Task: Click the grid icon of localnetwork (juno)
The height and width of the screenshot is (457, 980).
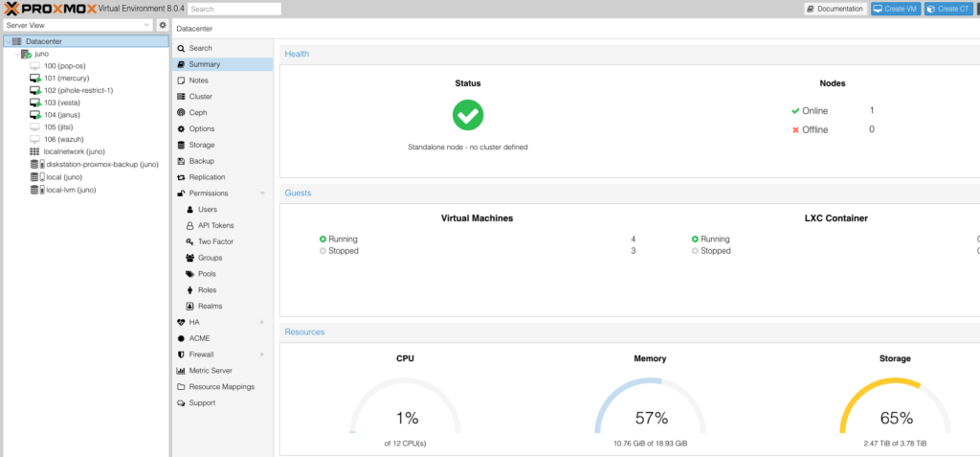Action: (x=34, y=152)
